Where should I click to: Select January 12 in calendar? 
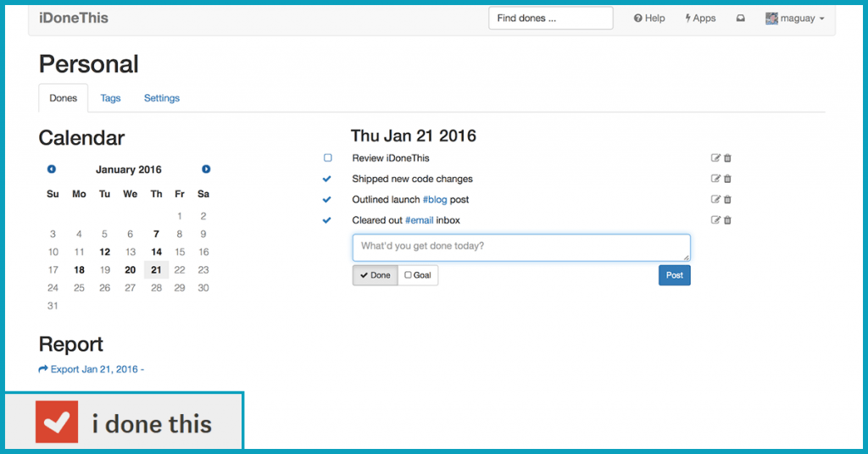pos(104,252)
